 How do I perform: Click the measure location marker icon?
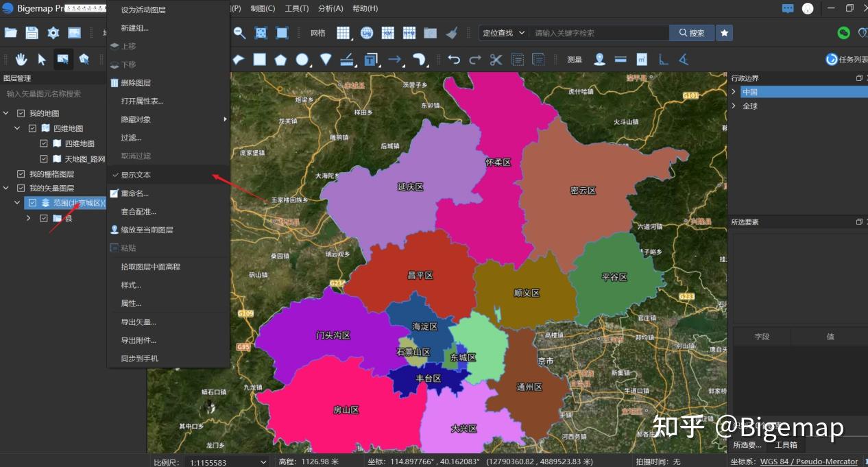coord(599,59)
